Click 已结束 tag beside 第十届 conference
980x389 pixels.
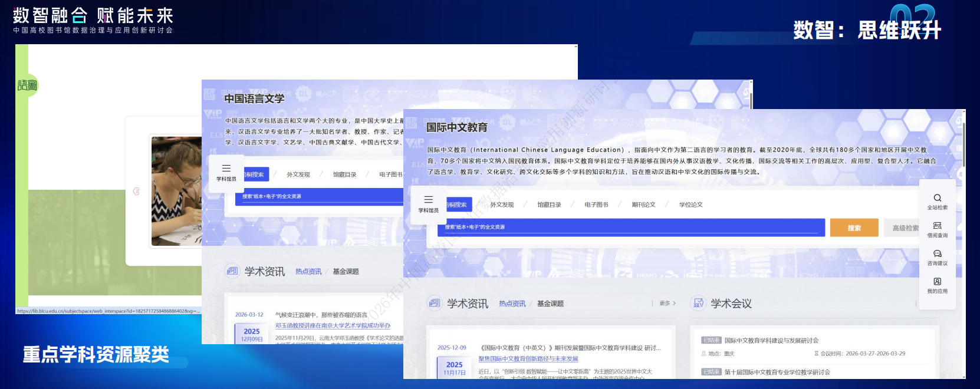coord(711,372)
